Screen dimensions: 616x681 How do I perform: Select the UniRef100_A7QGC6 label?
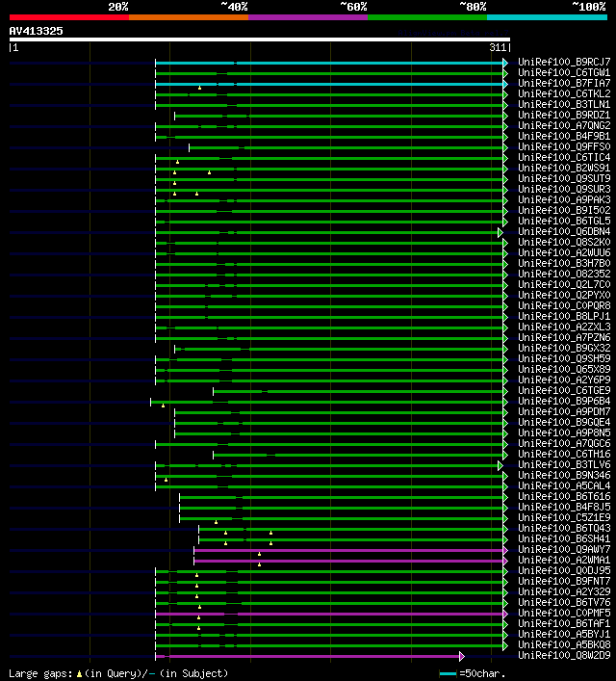click(564, 443)
